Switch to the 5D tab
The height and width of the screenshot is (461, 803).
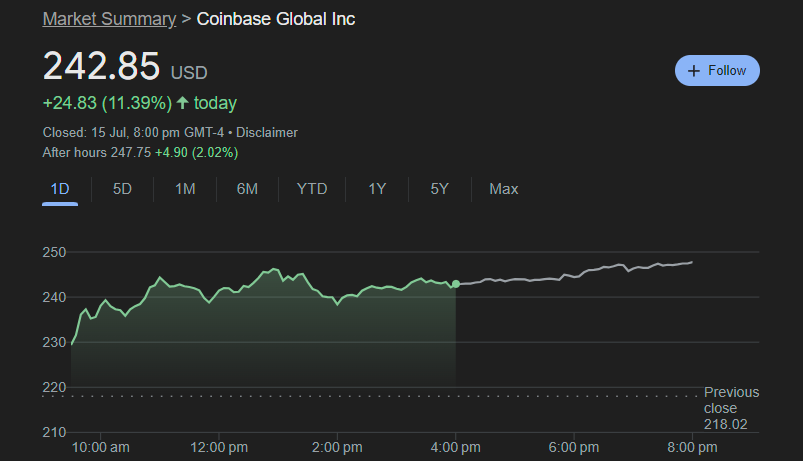pyautogui.click(x=122, y=189)
